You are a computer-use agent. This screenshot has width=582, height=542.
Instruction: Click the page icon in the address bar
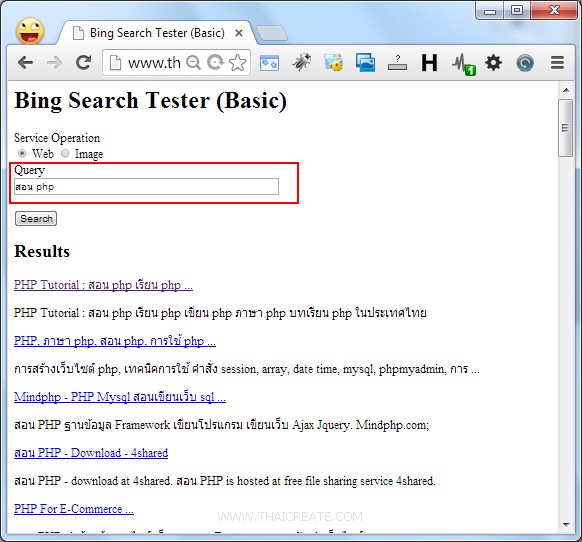[x=115, y=63]
